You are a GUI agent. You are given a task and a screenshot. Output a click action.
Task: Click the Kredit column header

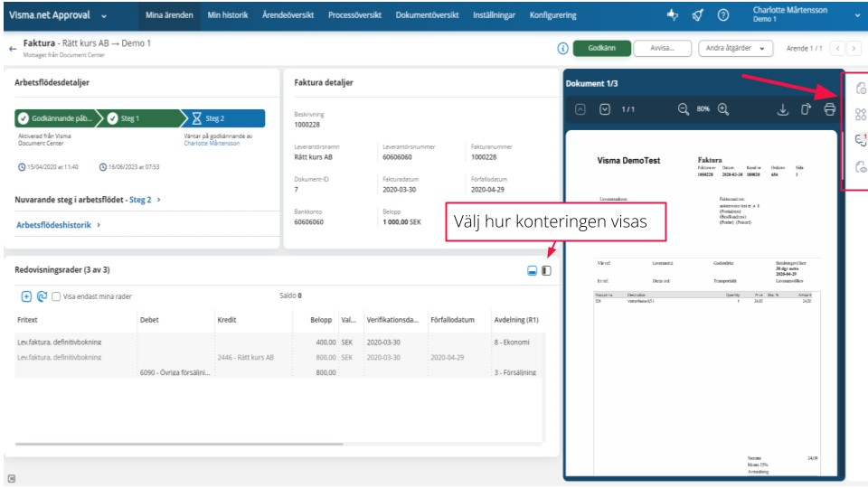point(227,320)
